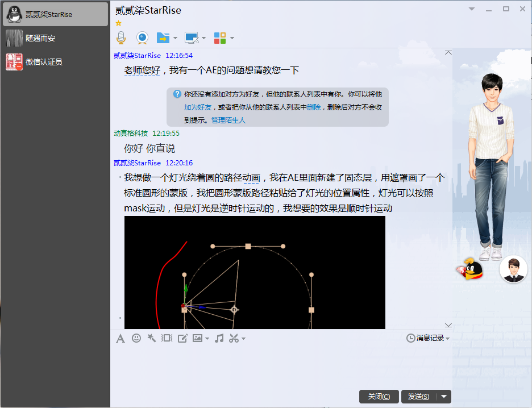Open the emoji picker smiley icon
This screenshot has height=408, width=532.
(x=136, y=338)
